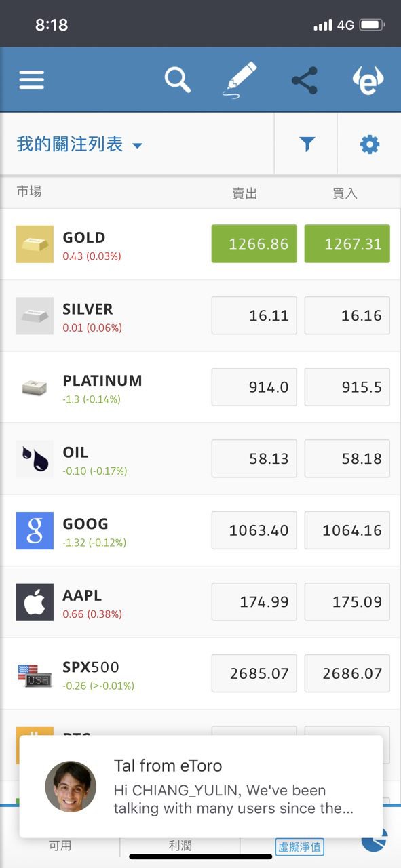Tap the 虛擬淨值 virtual equity label
Image resolution: width=401 pixels, height=868 pixels.
point(299,846)
